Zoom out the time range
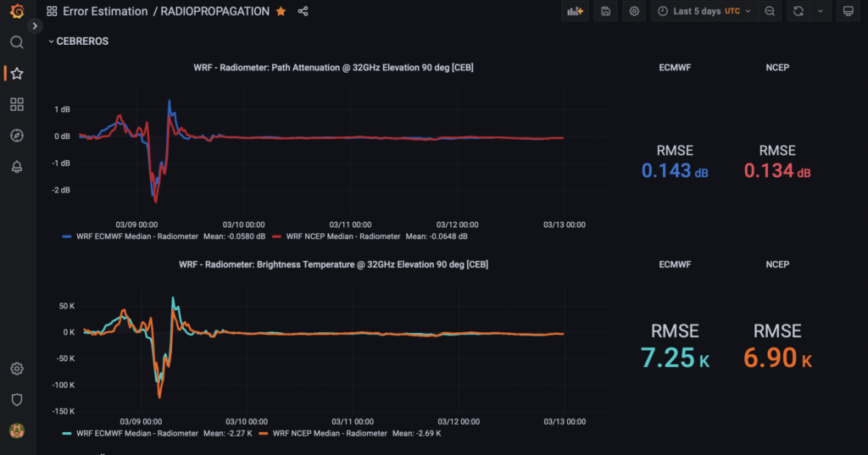The height and width of the screenshot is (455, 868). point(770,11)
